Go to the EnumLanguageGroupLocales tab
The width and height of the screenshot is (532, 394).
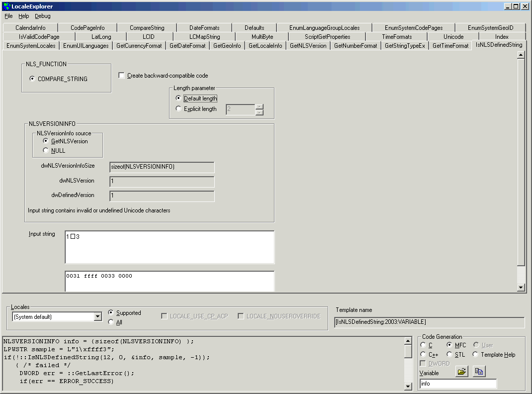click(x=324, y=28)
